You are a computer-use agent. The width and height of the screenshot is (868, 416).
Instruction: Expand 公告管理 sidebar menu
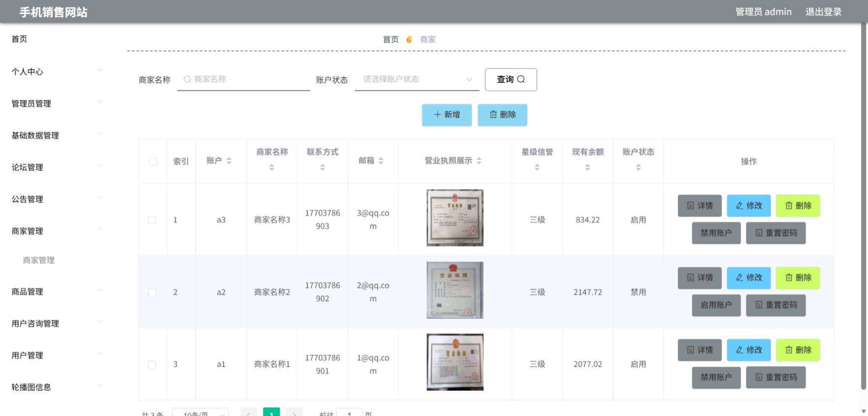tap(57, 199)
